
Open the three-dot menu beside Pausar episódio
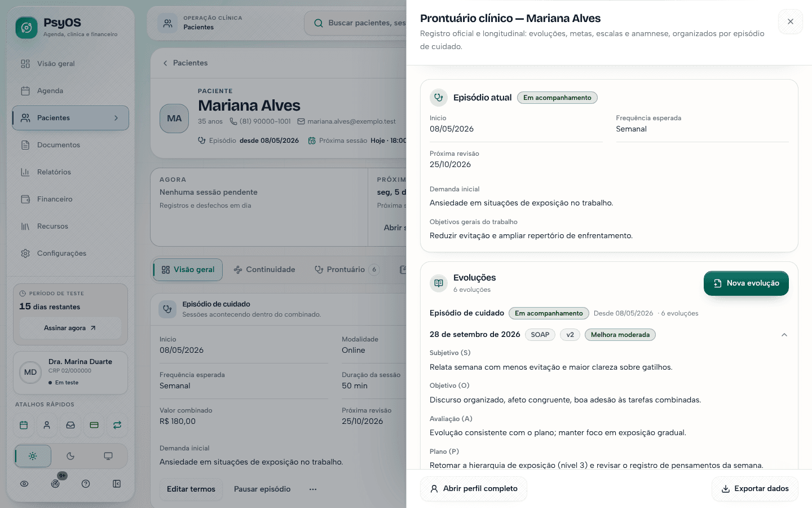point(313,489)
